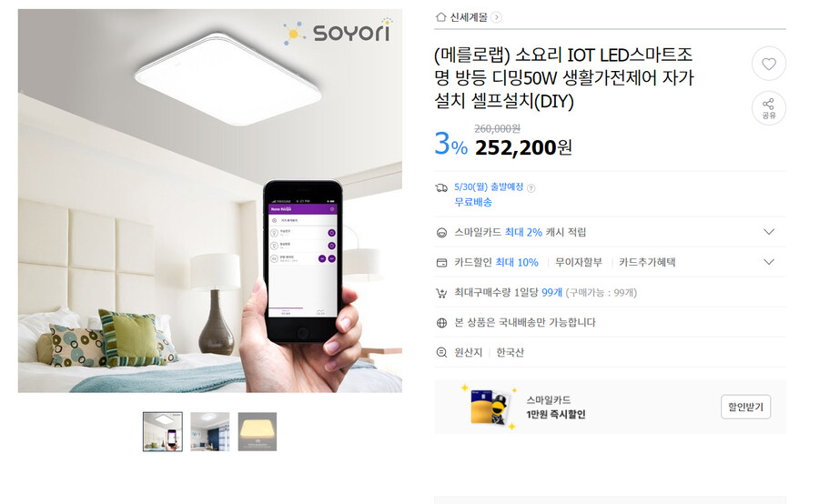This screenshot has height=504, width=819.
Task: Click the smile card cash icon
Action: [441, 233]
